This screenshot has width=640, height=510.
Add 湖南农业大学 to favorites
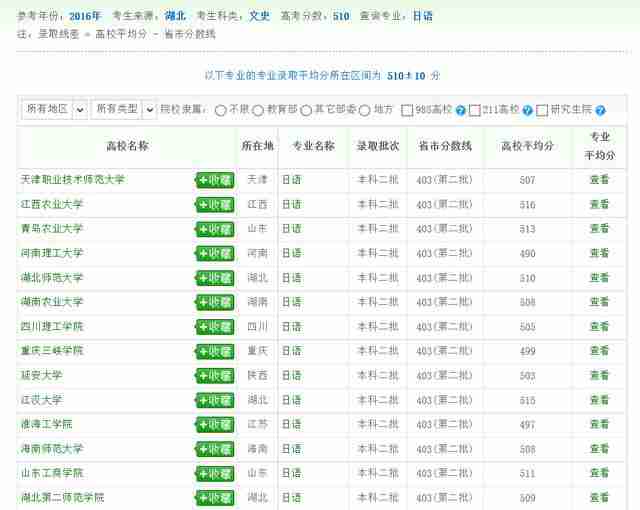click(x=215, y=302)
